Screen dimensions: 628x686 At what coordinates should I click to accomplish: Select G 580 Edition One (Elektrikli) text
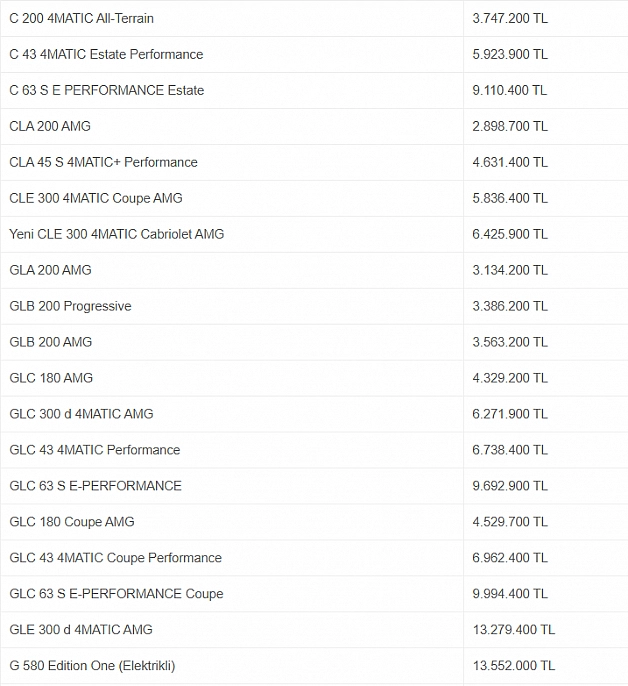pyautogui.click(x=92, y=665)
